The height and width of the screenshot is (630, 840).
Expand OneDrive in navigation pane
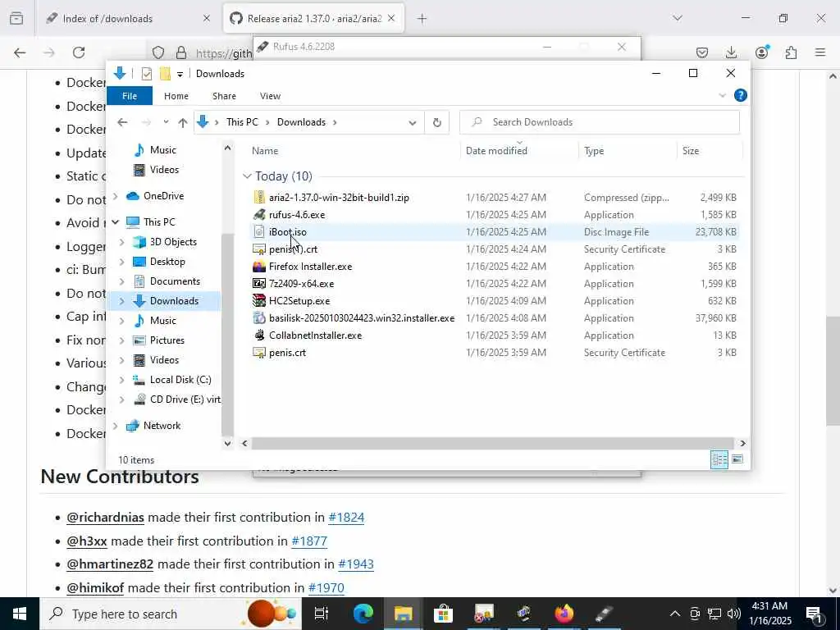pyautogui.click(x=115, y=196)
